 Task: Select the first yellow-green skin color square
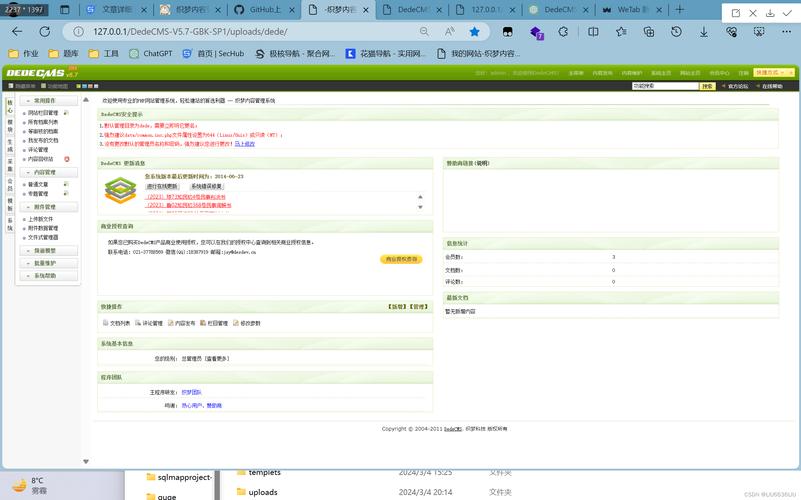point(78,86)
